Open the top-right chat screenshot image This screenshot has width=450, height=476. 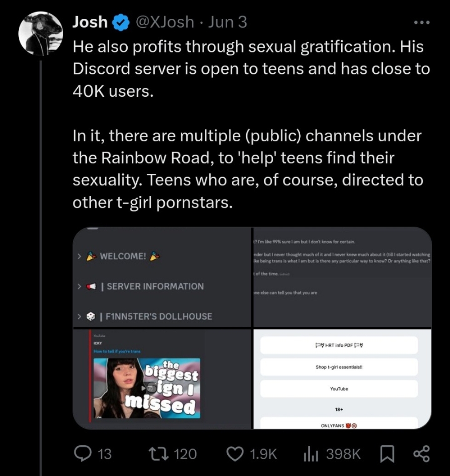click(341, 277)
